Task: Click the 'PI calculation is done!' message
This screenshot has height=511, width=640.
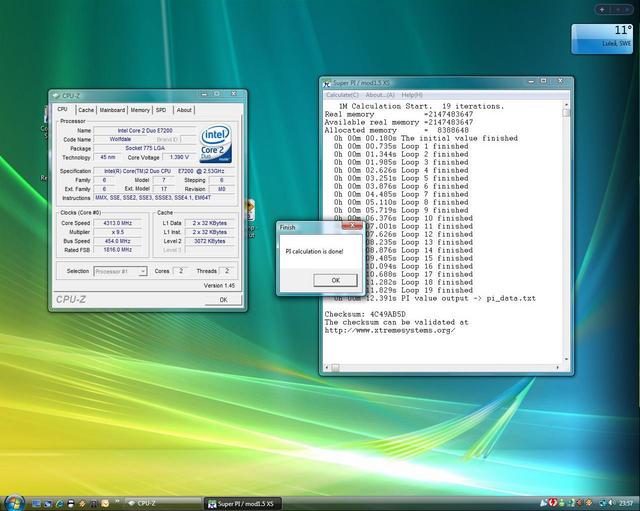Action: point(314,252)
